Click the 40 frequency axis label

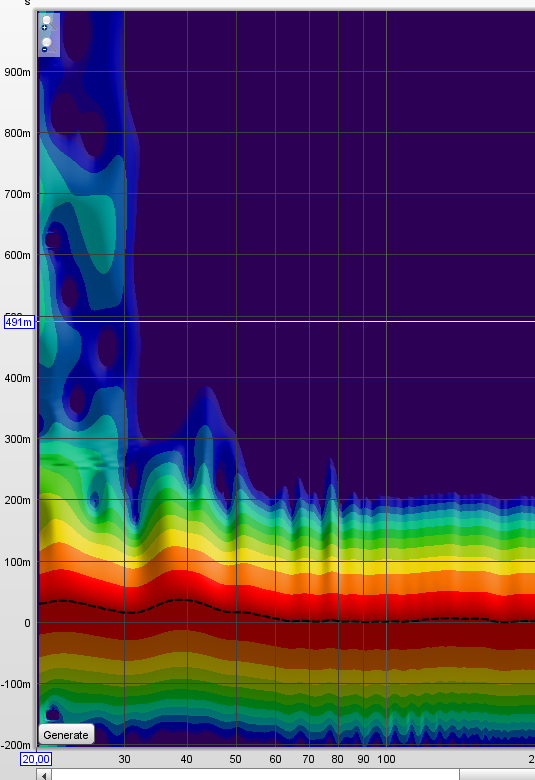tap(186, 759)
